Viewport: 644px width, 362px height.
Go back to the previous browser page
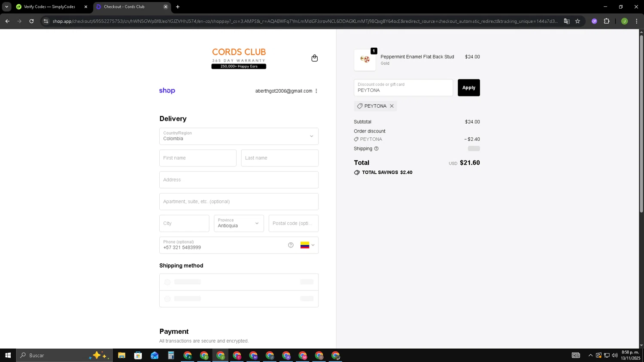click(x=7, y=21)
